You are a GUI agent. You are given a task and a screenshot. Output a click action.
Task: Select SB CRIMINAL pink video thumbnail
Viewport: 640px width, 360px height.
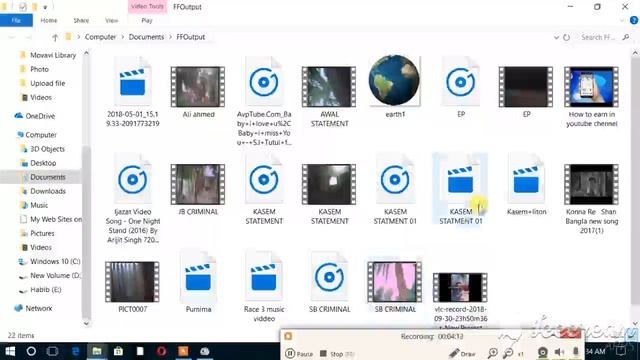(395, 282)
